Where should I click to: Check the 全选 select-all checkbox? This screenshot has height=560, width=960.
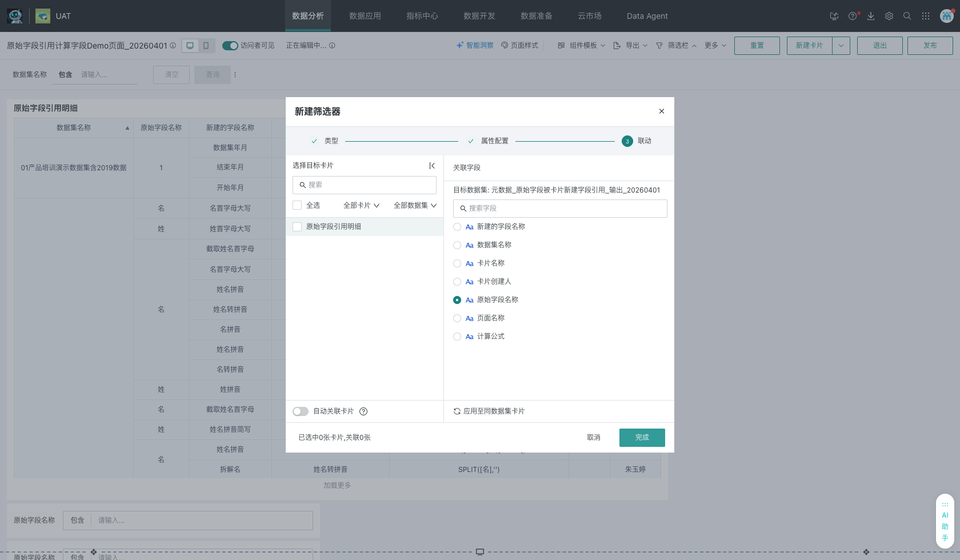(297, 205)
